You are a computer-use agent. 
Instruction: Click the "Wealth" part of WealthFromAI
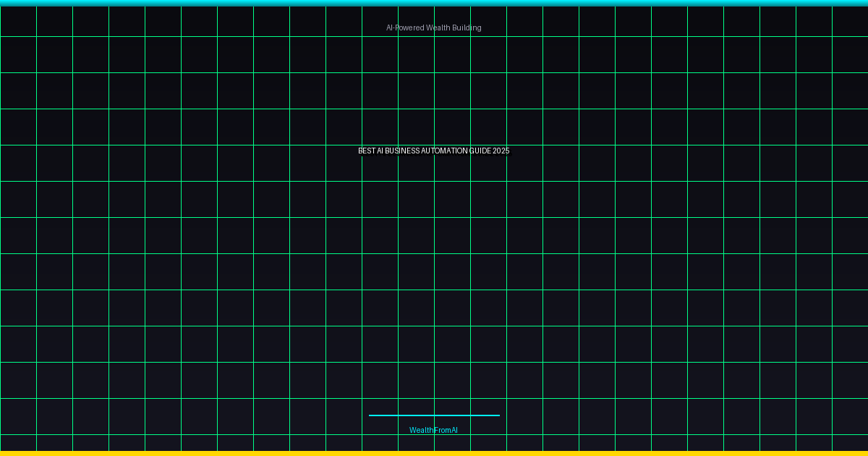421,430
